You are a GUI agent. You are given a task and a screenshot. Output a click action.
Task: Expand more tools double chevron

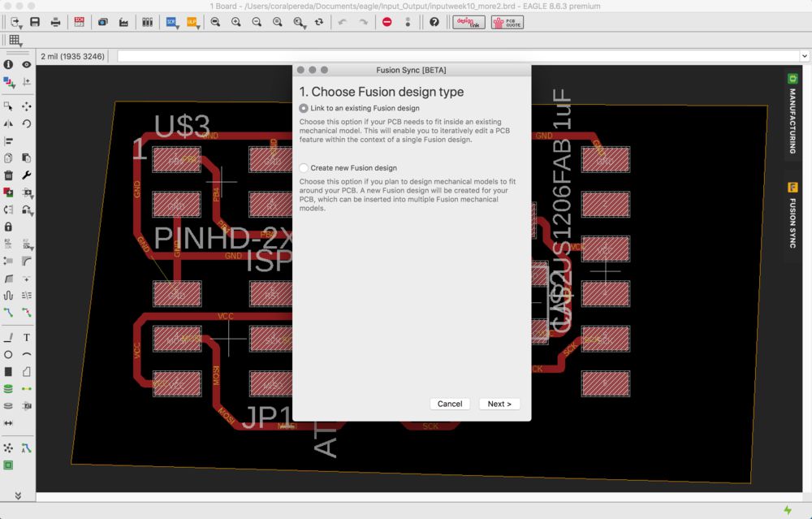pyautogui.click(x=18, y=495)
